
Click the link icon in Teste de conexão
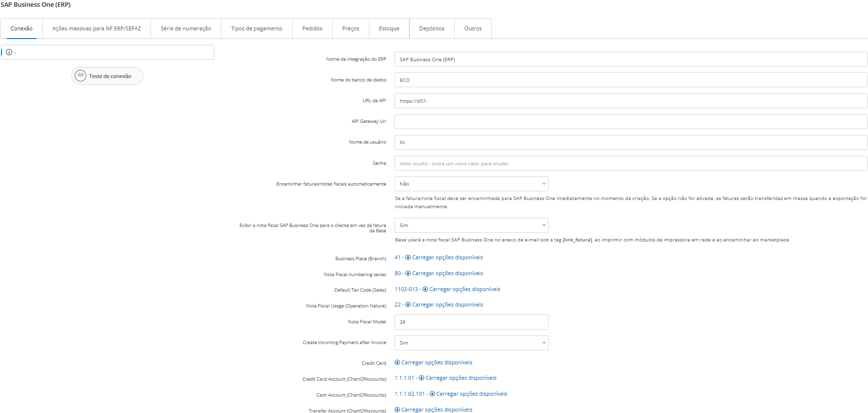(81, 76)
